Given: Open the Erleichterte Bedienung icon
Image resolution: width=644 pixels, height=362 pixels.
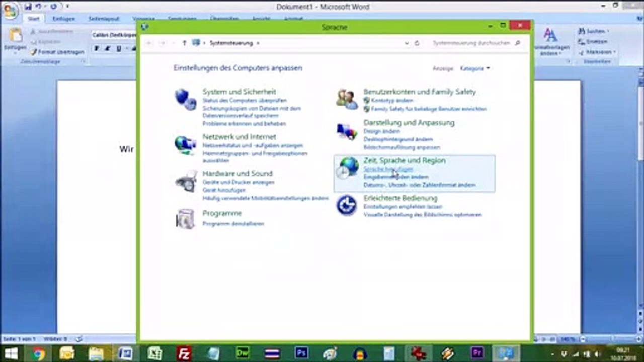Looking at the screenshot, I should click(x=347, y=205).
